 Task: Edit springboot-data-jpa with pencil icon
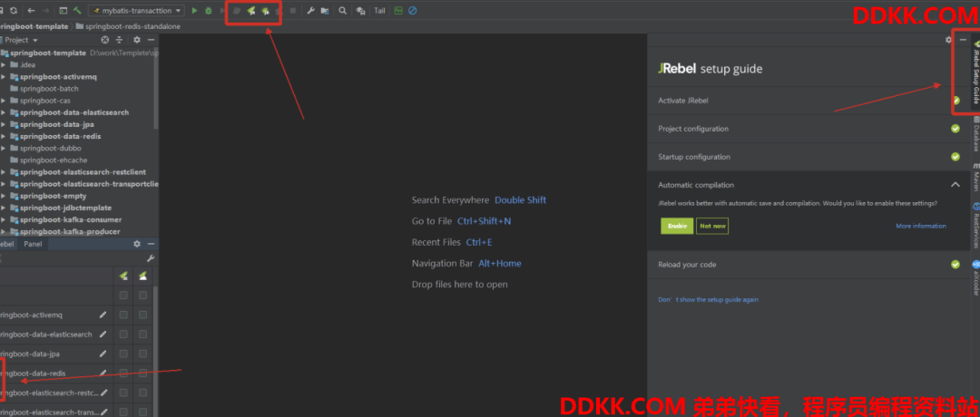pos(103,354)
